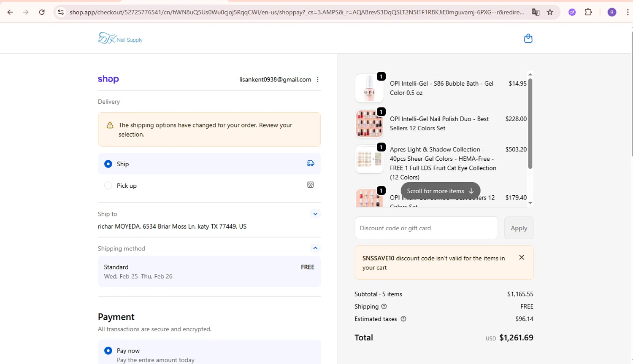The width and height of the screenshot is (633, 364).
Task: Open Apres Light & Shadow Collection thumbnail
Action: click(x=369, y=159)
